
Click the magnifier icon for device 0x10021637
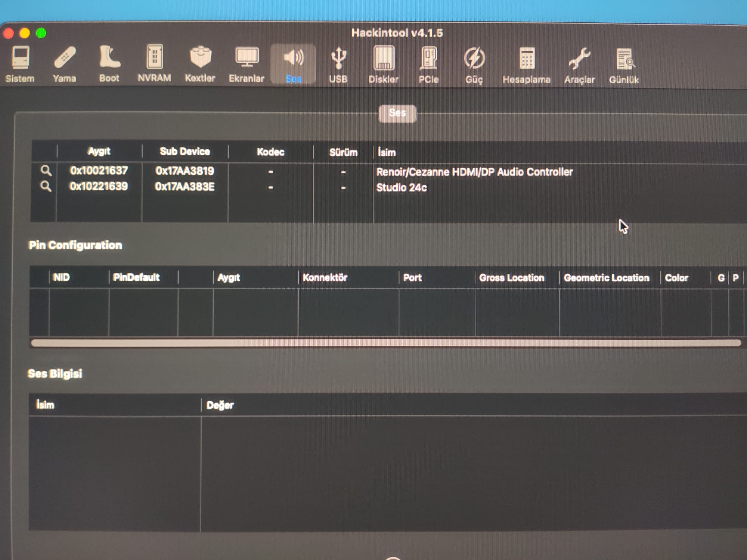pos(46,171)
